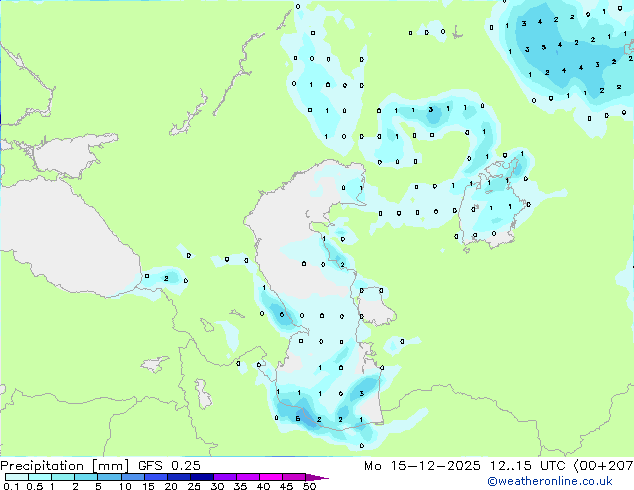Click the over-50 arrow tip of legend
The width and height of the screenshot is (634, 490).
click(317, 477)
